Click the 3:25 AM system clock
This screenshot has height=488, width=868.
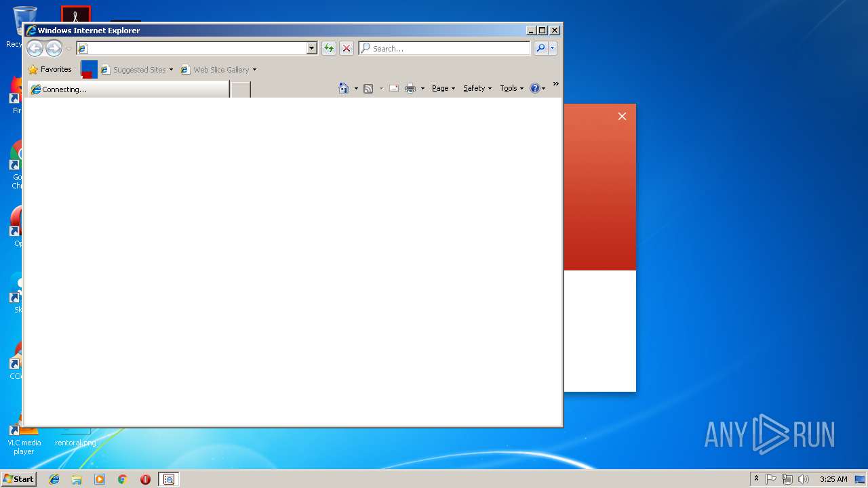click(833, 479)
